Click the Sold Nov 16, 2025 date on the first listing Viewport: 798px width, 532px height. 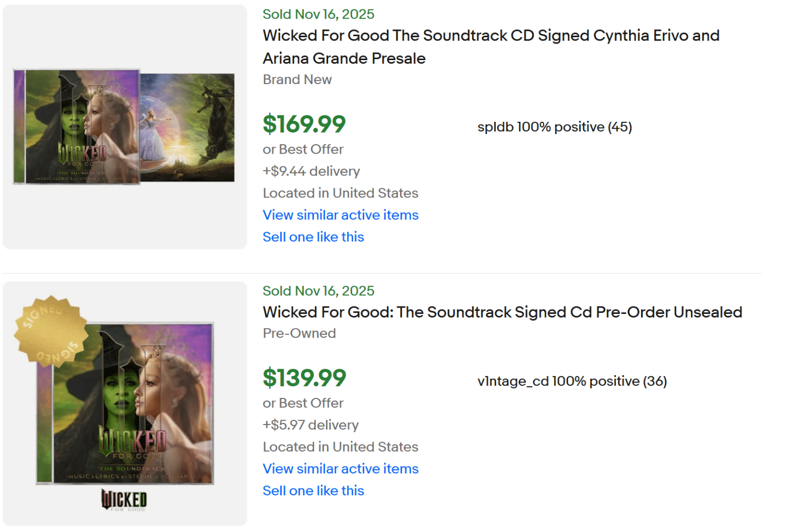pyautogui.click(x=318, y=14)
